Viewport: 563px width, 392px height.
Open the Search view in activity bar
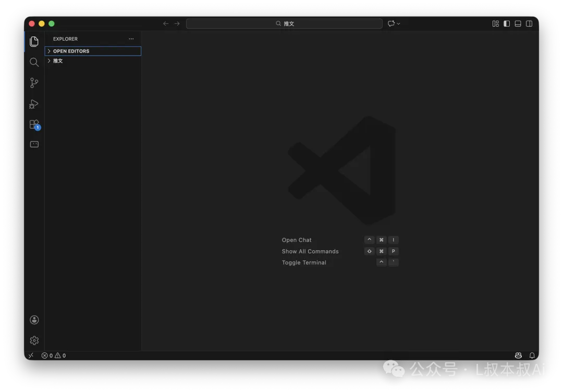click(x=34, y=62)
